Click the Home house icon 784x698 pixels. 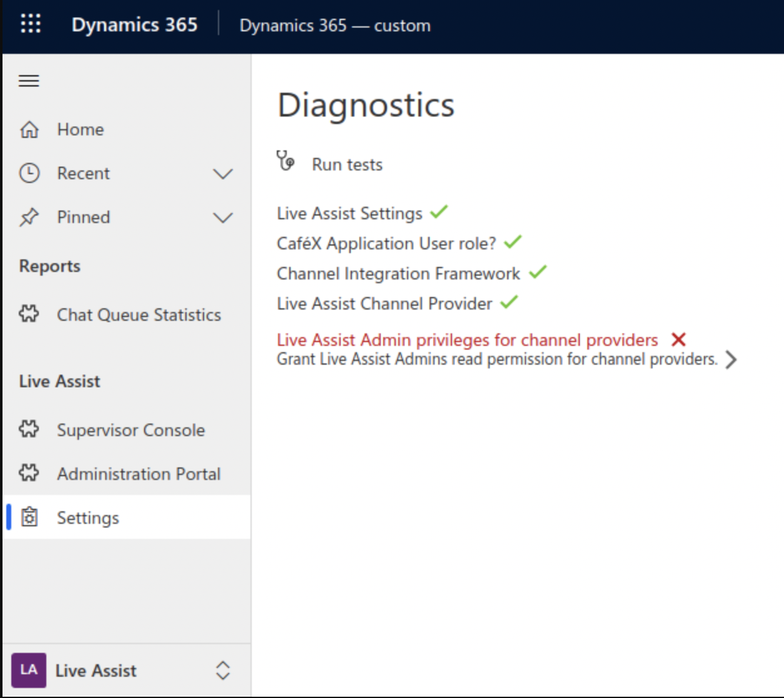pos(29,130)
